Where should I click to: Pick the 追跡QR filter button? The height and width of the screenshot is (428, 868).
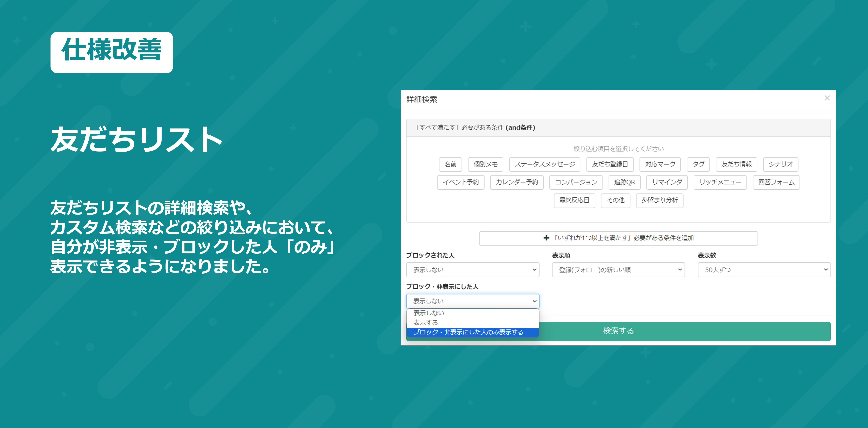[x=624, y=182]
